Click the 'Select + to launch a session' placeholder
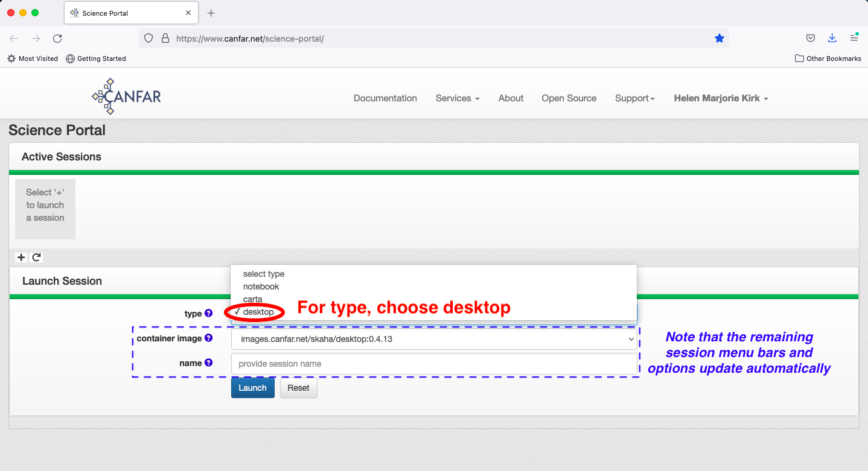The width and height of the screenshot is (868, 471). click(x=45, y=209)
